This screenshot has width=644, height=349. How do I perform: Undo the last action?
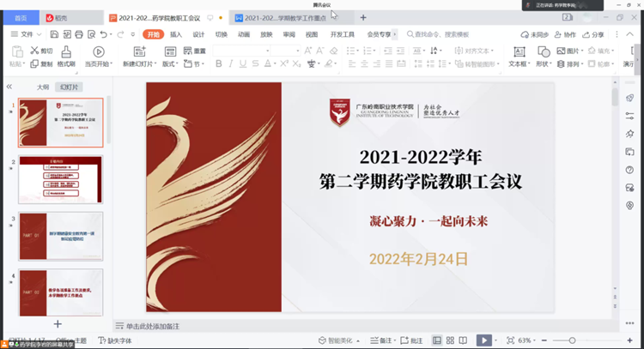[x=104, y=34]
